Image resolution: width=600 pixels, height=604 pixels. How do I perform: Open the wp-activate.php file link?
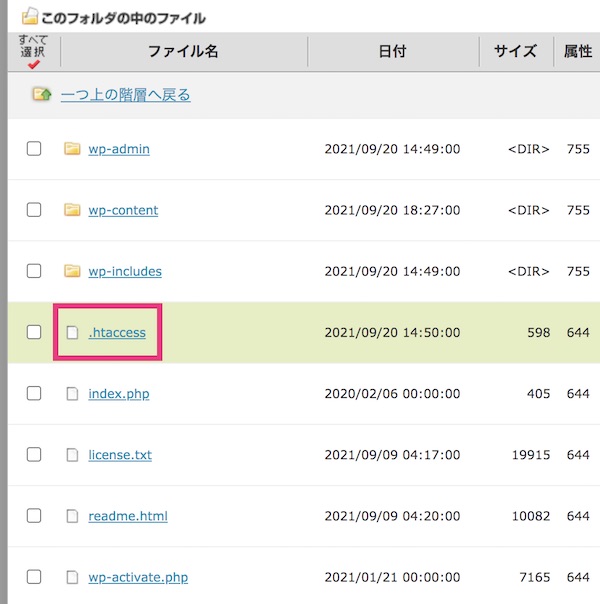[138, 578]
